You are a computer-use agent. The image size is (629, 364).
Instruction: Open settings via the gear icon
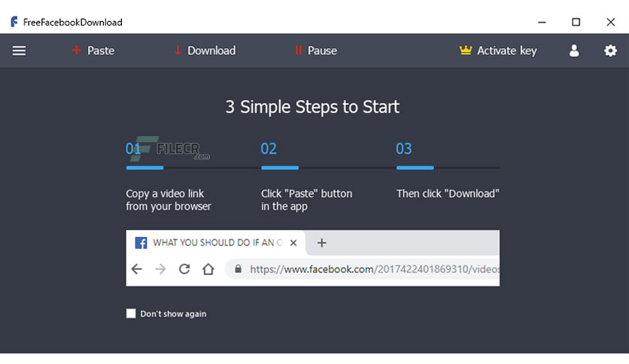(610, 50)
